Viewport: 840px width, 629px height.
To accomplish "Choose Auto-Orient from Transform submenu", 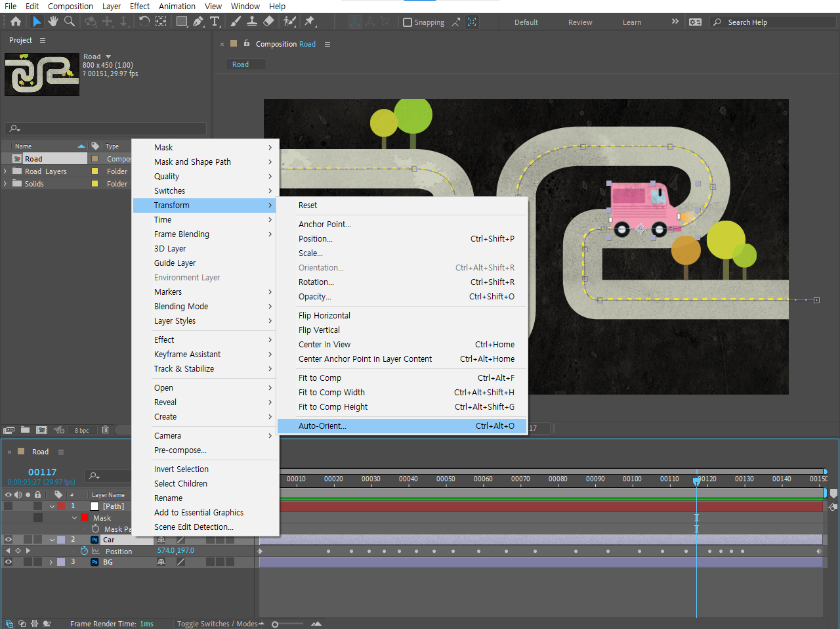I will (x=402, y=425).
